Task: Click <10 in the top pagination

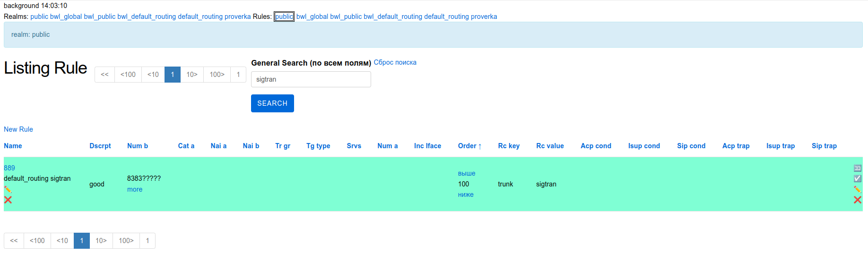Action: [x=153, y=75]
